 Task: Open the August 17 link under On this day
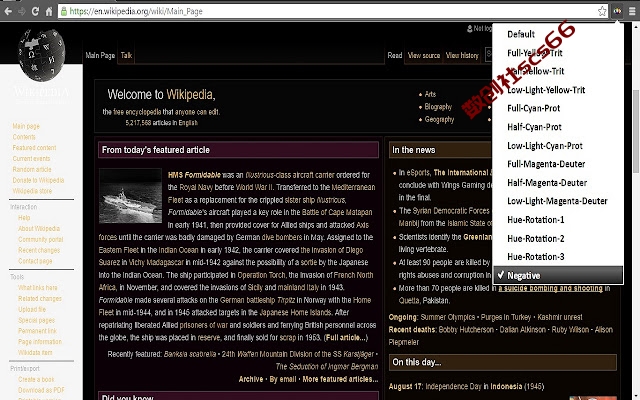click(404, 386)
